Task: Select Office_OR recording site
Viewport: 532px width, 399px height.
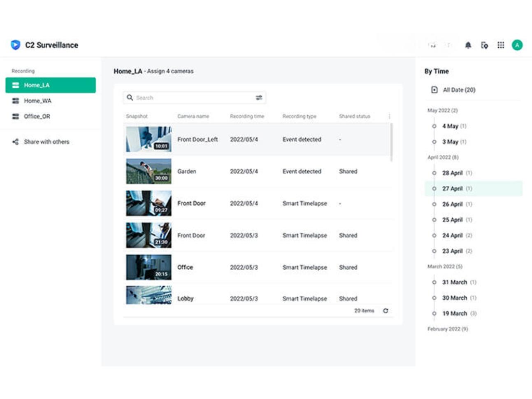Action: pos(37,117)
